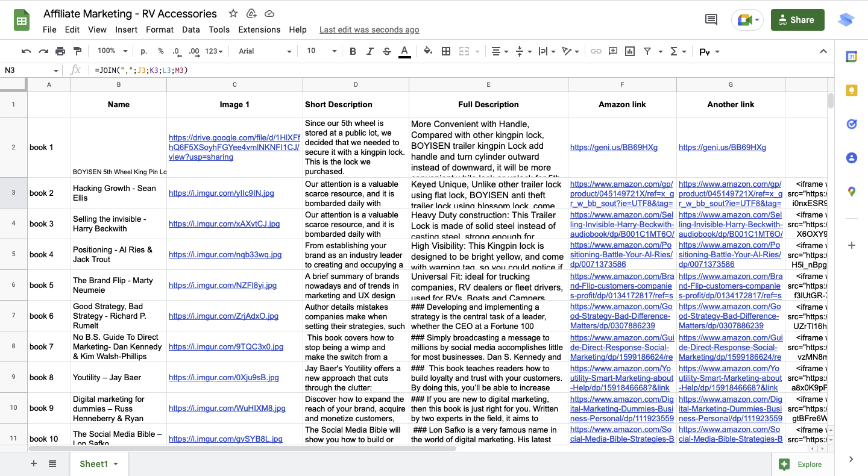Open the Data menu
The width and height of the screenshot is (868, 476).
(191, 30)
